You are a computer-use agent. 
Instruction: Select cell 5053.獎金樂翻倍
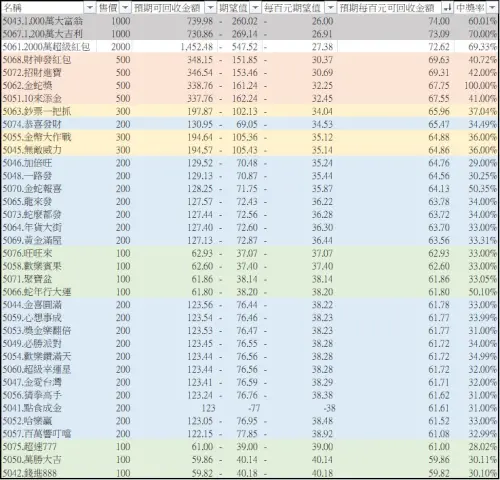click(x=49, y=331)
